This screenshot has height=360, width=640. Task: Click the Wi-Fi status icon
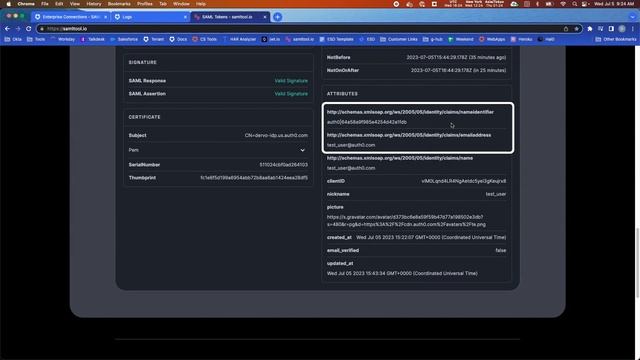pyautogui.click(x=563, y=4)
